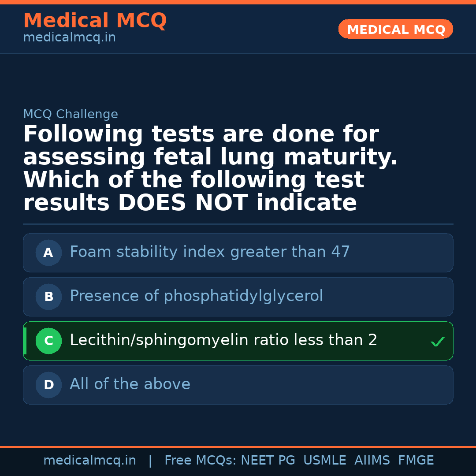The width and height of the screenshot is (476, 476).
Task: Click the green checkmark on option C
Action: coord(437,342)
